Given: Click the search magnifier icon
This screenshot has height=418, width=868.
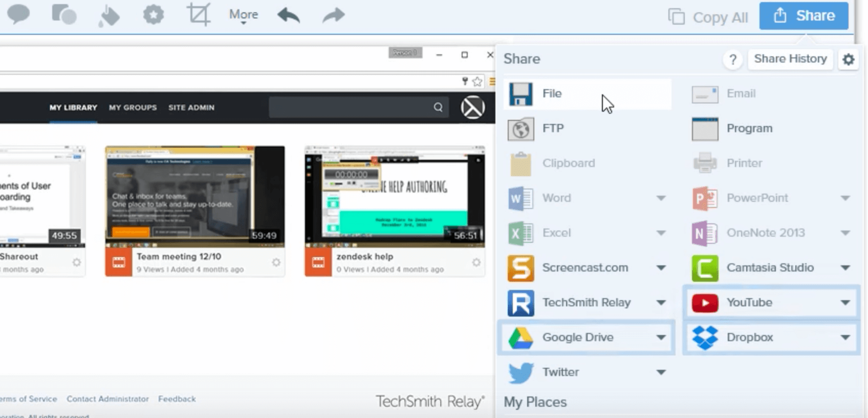Looking at the screenshot, I should (438, 107).
